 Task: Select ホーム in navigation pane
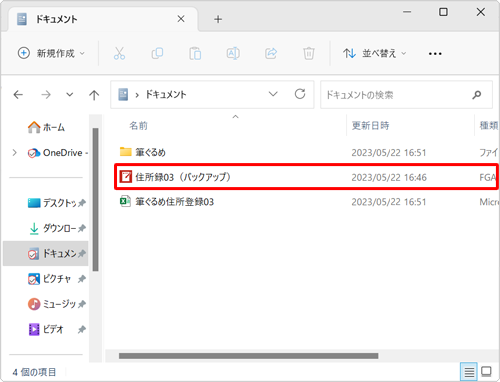[x=46, y=127]
